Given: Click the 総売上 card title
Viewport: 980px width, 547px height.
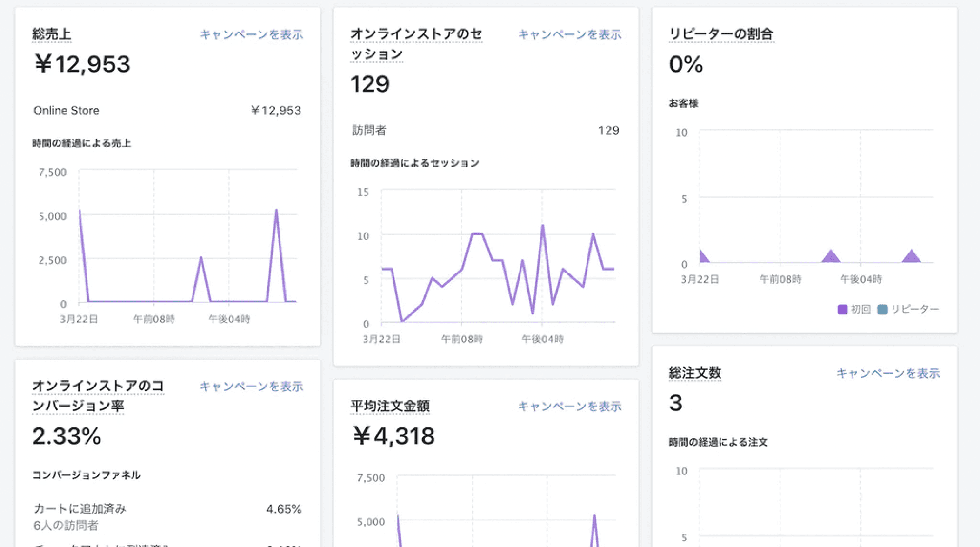Looking at the screenshot, I should pos(52,34).
